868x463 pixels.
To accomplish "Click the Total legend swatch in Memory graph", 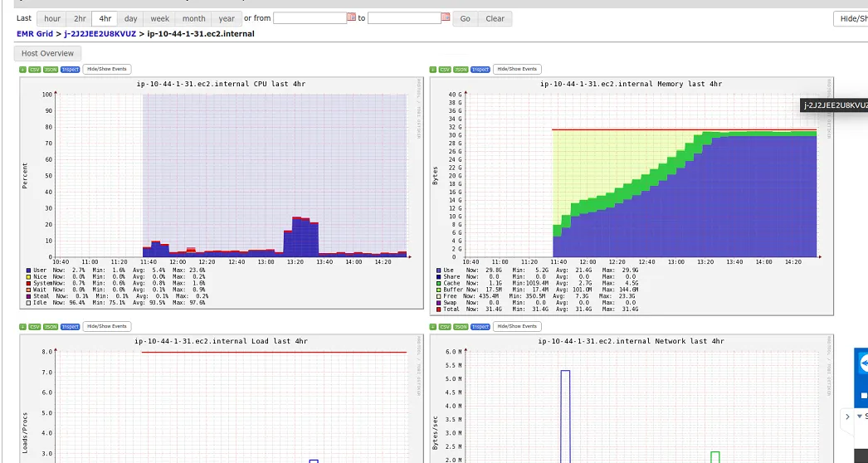I will [x=439, y=309].
